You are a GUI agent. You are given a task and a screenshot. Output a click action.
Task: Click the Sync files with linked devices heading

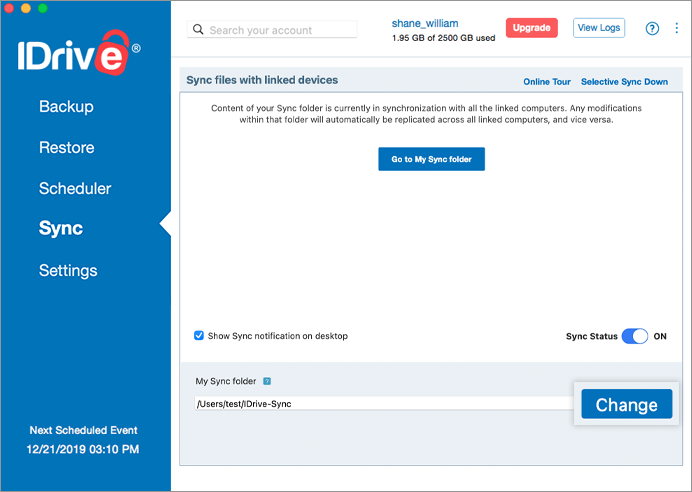(262, 80)
